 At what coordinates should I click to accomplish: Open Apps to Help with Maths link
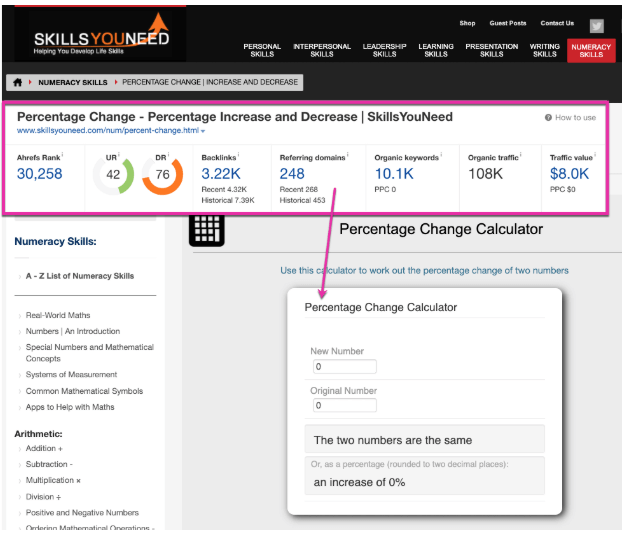pos(70,407)
